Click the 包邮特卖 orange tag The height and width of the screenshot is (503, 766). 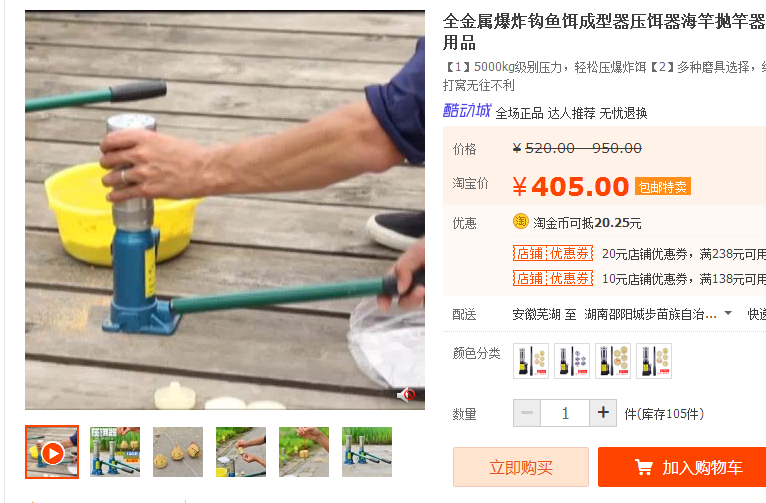(662, 187)
